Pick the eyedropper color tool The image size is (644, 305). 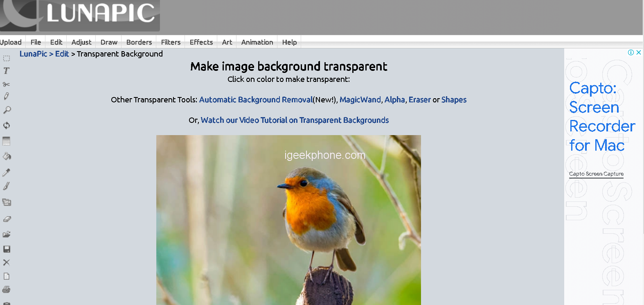point(7,172)
